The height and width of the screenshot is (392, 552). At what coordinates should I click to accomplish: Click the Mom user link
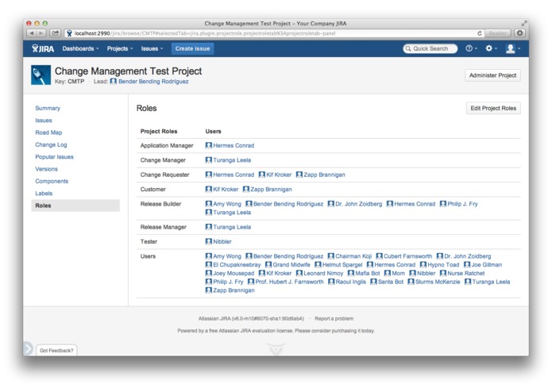(398, 273)
